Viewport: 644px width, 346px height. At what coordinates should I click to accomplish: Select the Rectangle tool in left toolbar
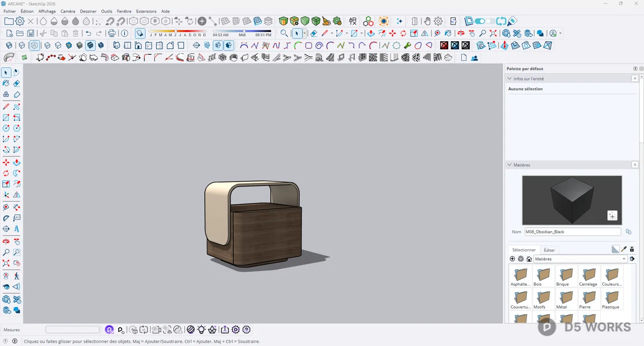pyautogui.click(x=6, y=118)
